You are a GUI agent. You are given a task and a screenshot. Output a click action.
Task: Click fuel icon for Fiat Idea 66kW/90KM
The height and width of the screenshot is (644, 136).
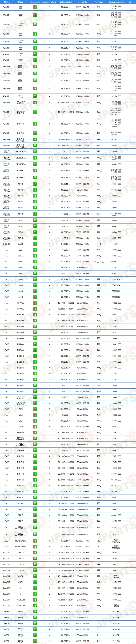click(35, 415)
